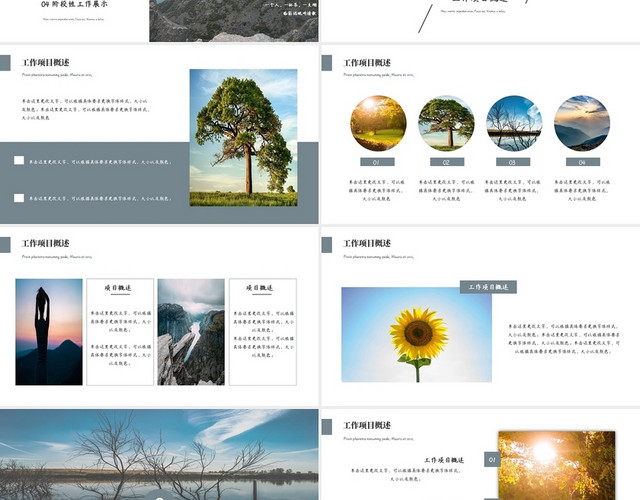
Task: Click the upper white square bullet in gray band
Action: click(x=19, y=160)
